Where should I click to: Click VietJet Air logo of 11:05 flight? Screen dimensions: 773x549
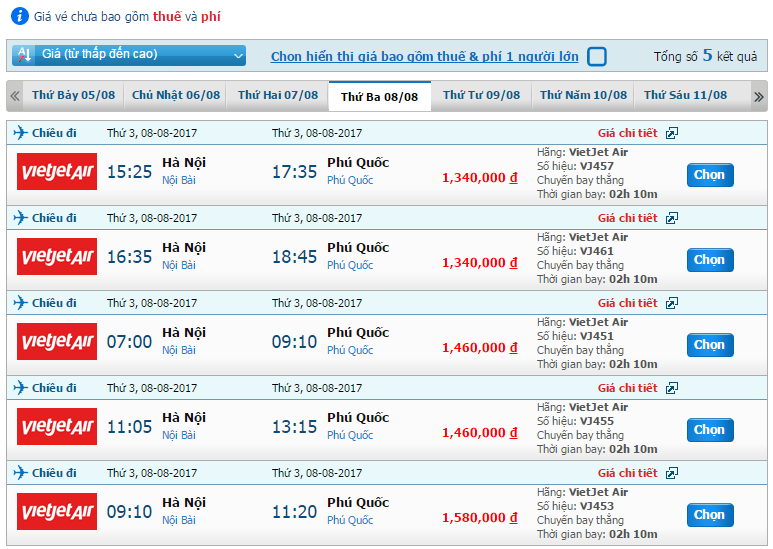click(57, 426)
